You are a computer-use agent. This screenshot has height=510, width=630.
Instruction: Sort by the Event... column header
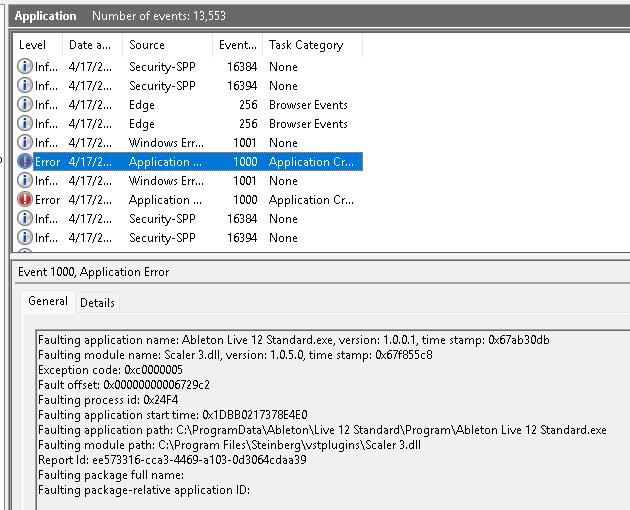pyautogui.click(x=237, y=45)
